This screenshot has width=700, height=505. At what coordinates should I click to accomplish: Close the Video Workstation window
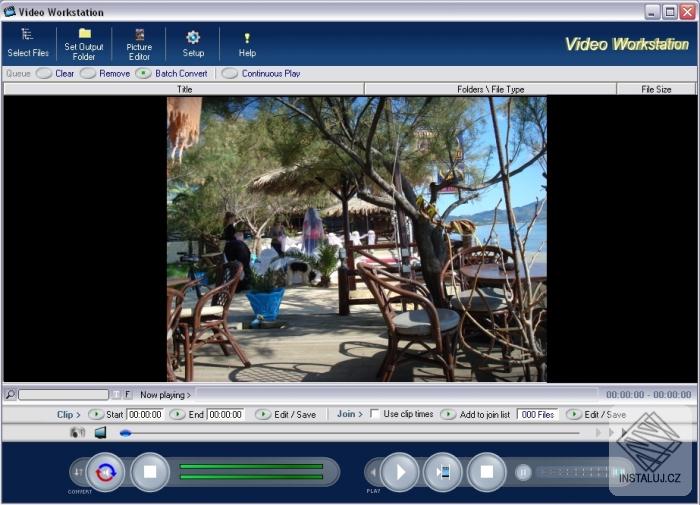coord(688,12)
